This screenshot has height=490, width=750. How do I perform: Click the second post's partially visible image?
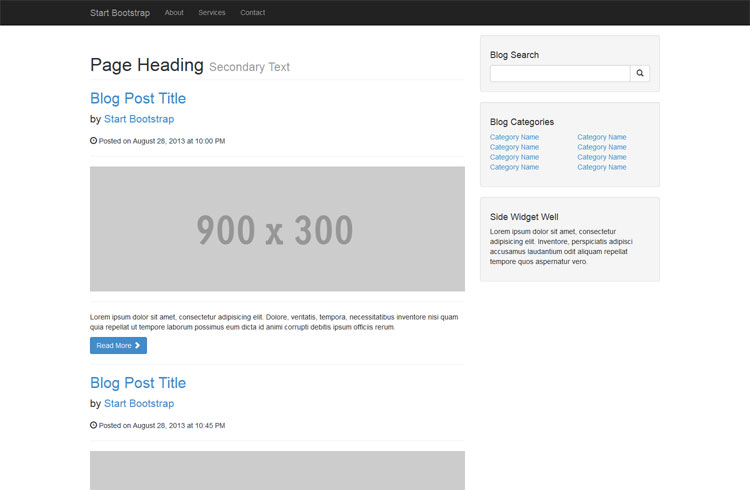coord(277,470)
